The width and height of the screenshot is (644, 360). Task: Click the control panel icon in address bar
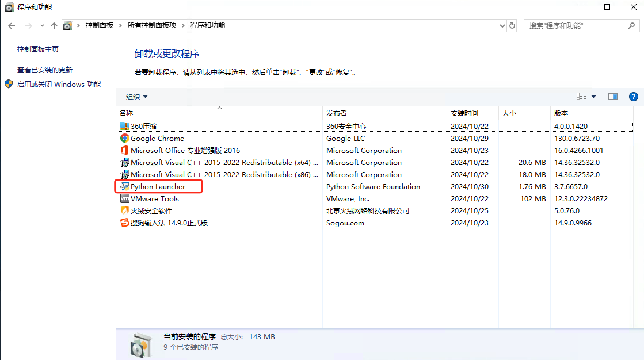(x=67, y=25)
